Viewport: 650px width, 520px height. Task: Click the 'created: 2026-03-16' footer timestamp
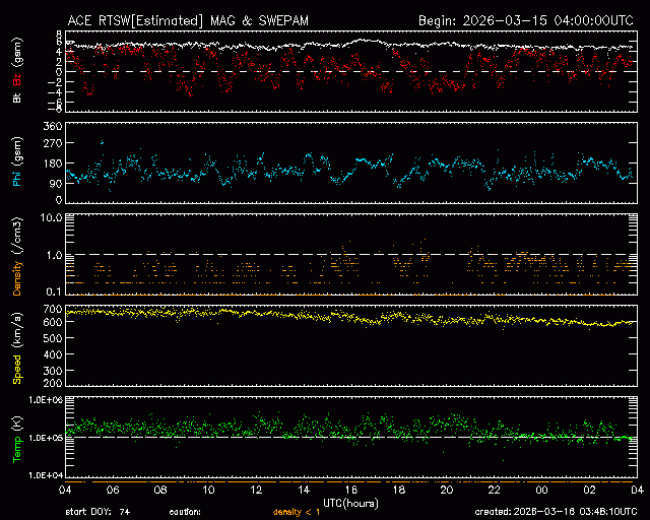(556, 512)
